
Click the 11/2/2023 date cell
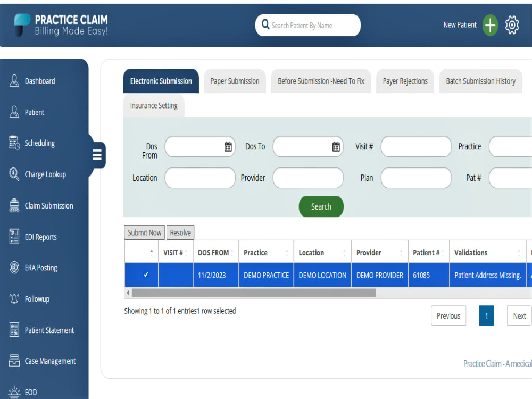(216, 275)
